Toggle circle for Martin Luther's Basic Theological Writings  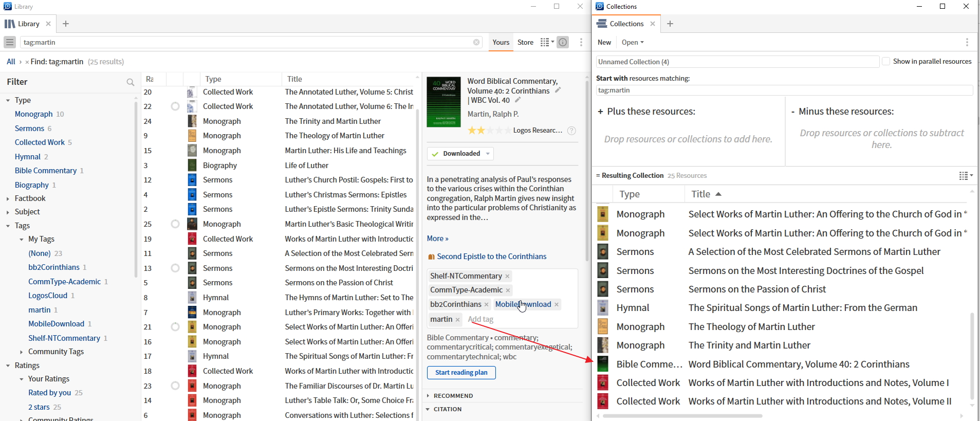175,224
